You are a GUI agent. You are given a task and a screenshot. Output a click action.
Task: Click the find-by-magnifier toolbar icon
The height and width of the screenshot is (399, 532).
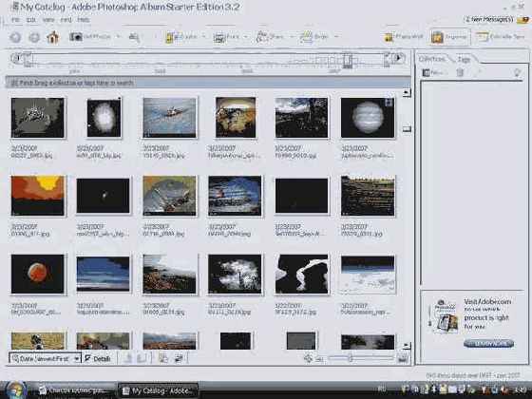[134, 37]
